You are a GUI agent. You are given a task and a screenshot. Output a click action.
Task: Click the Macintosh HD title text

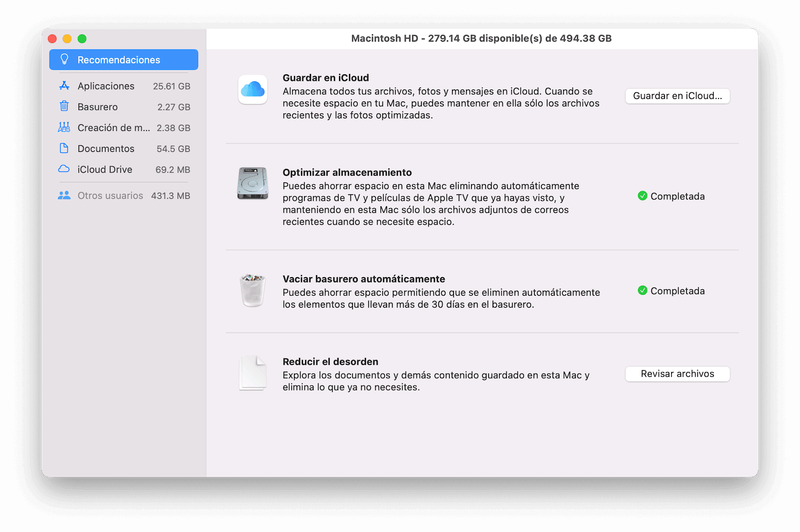[481, 38]
